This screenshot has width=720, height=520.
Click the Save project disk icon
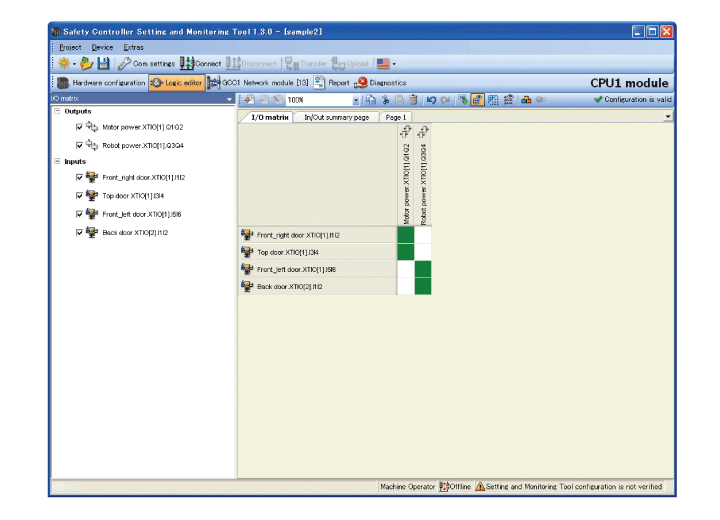click(x=103, y=64)
